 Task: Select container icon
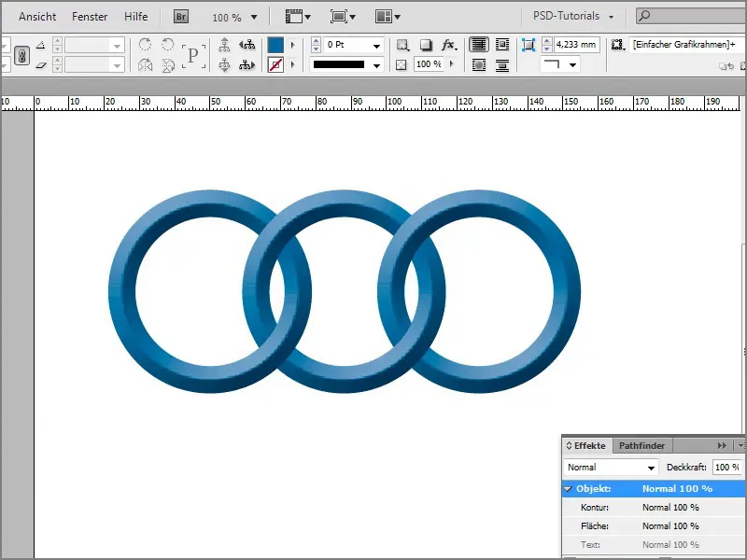click(224, 45)
